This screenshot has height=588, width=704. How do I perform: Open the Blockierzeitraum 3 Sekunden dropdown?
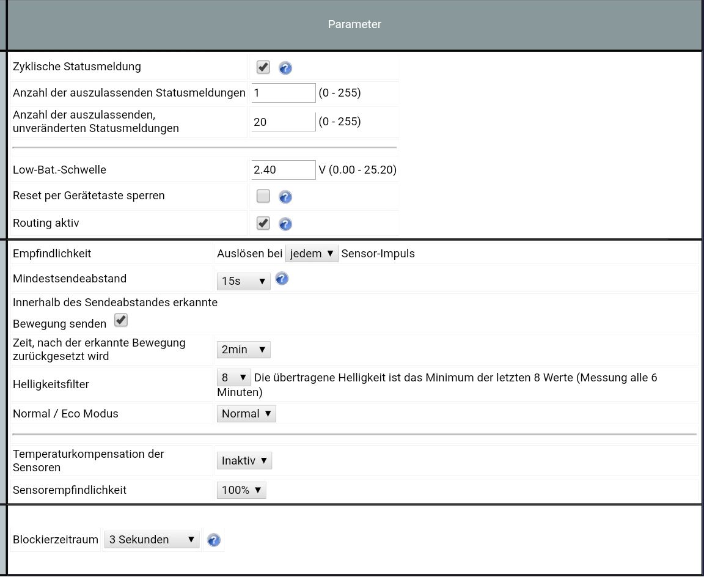coord(152,539)
